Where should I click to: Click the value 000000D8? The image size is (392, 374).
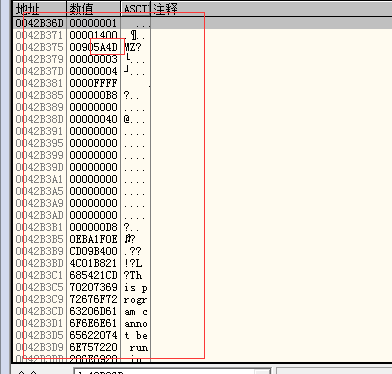coord(93,227)
